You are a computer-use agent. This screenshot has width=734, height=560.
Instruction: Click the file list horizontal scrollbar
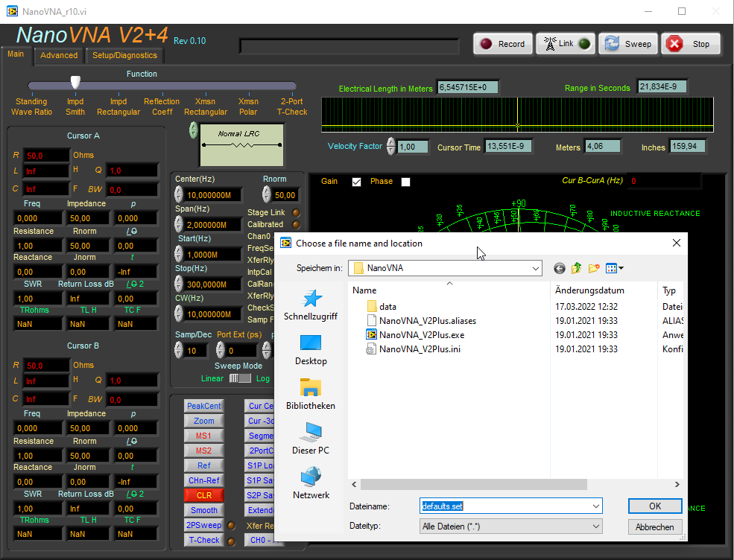coord(473,485)
